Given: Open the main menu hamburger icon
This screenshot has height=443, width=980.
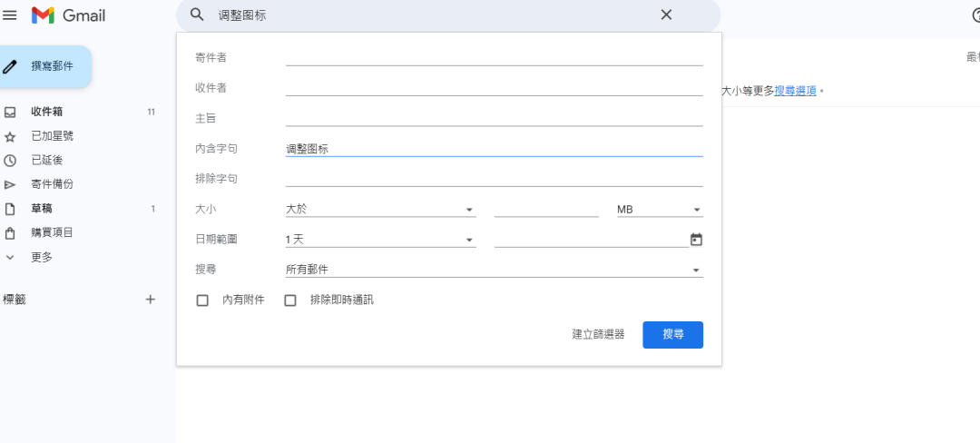Looking at the screenshot, I should pyautogui.click(x=9, y=15).
